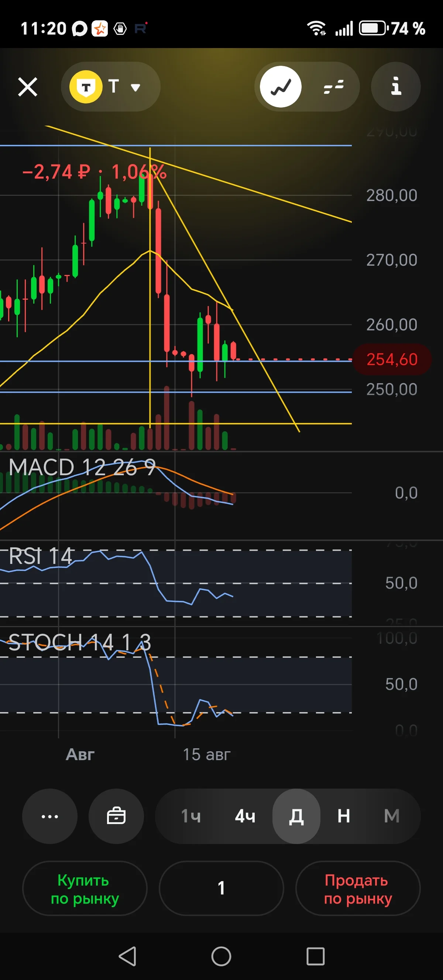The image size is (443, 980).
Task: Open the STOCH 14 1 3 indicator label
Action: point(80,642)
